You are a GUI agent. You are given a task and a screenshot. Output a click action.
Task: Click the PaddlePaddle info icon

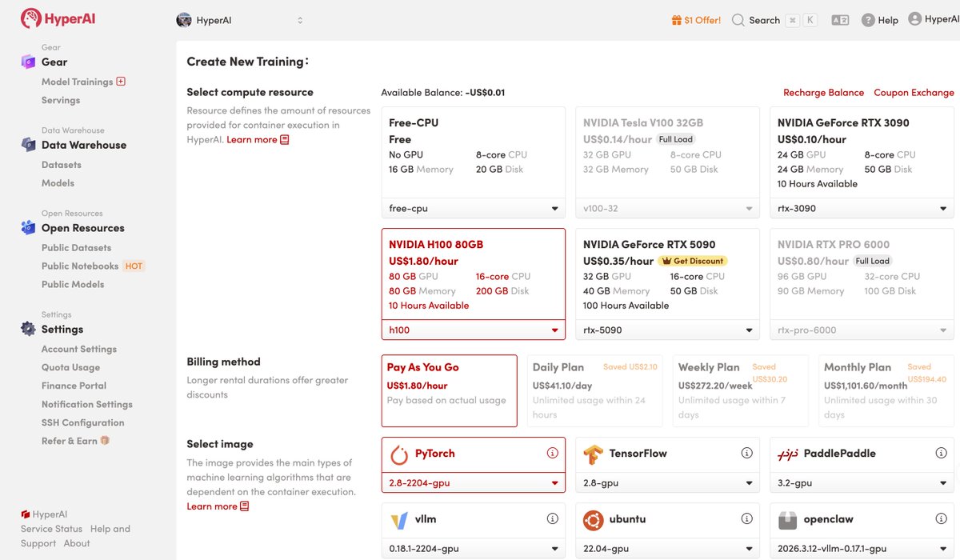pos(941,453)
